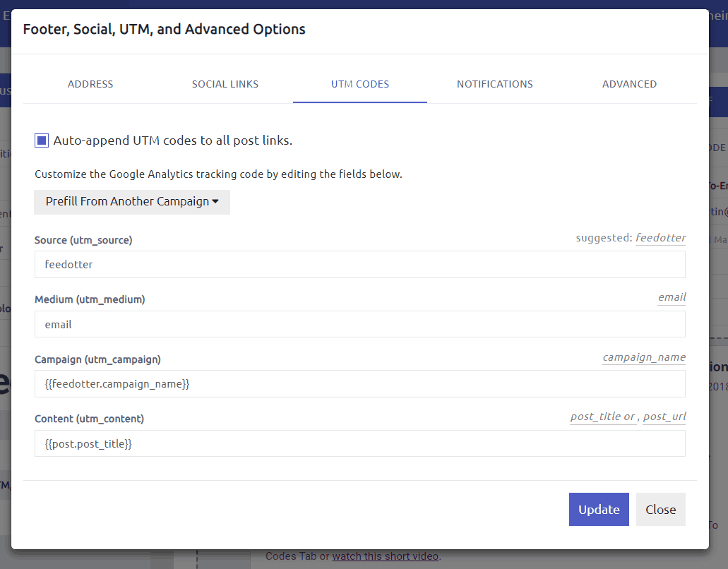Use the suggested email medium link

(672, 297)
